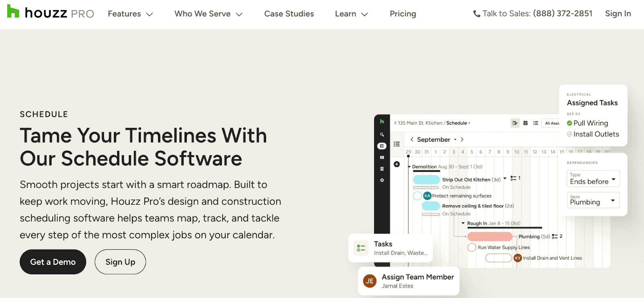The image size is (644, 298).
Task: Click the Sign In link
Action: tap(618, 14)
